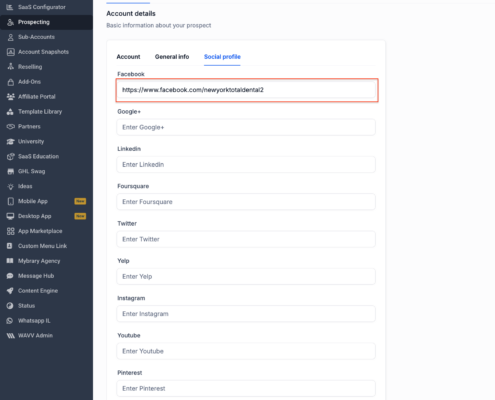Open Affiliate Portal icon
Image resolution: width=495 pixels, height=400 pixels.
click(x=11, y=97)
